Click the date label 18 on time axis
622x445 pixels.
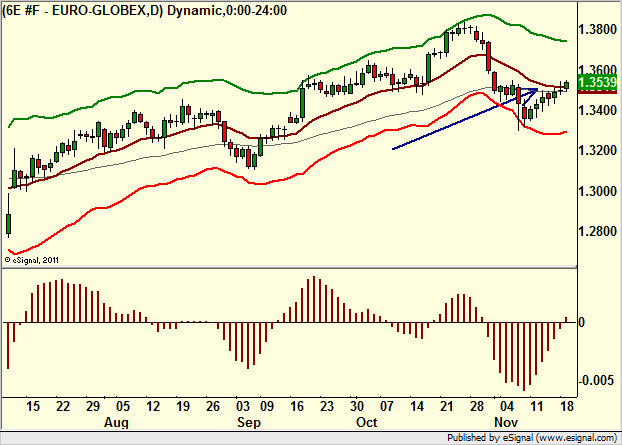click(x=567, y=407)
